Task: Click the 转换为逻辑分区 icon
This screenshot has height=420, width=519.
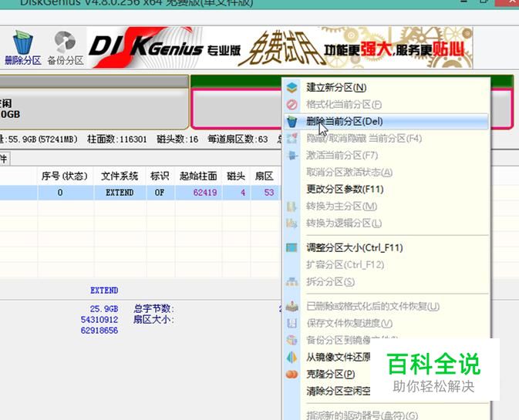Action: pyautogui.click(x=292, y=223)
